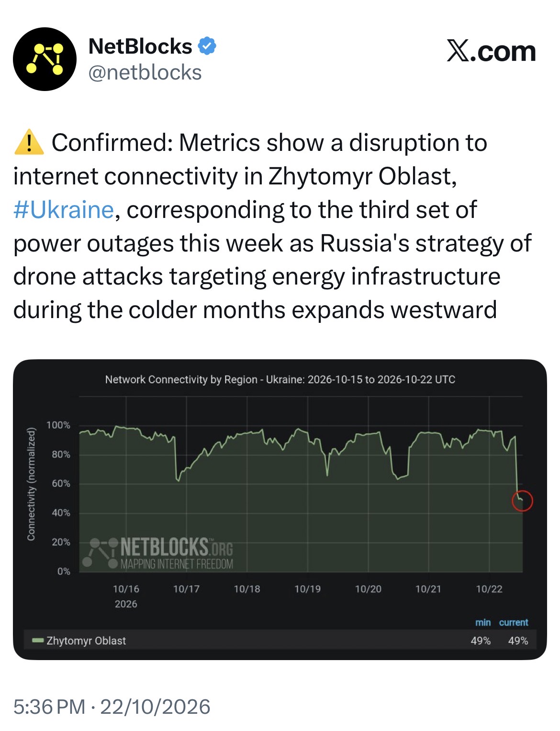
Task: Click the tweet date 22/10/2026
Action: pos(155,707)
